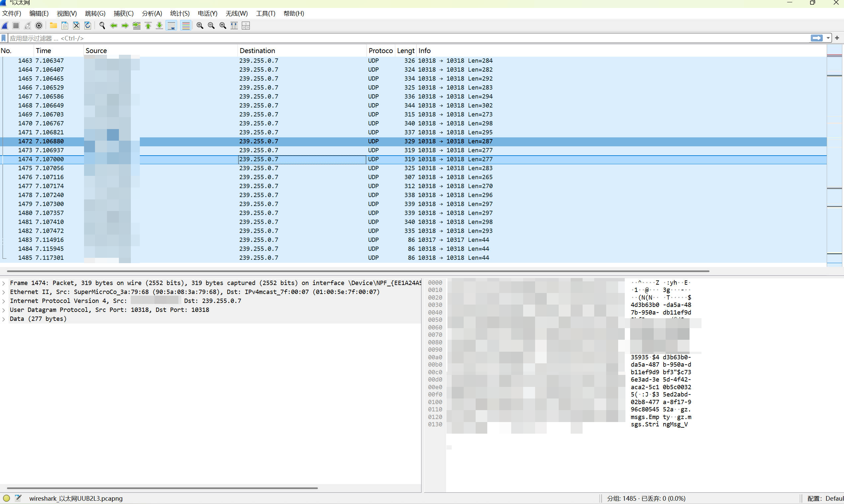Expand the User Datagram Protocol node
The image size is (844, 504).
[3, 310]
